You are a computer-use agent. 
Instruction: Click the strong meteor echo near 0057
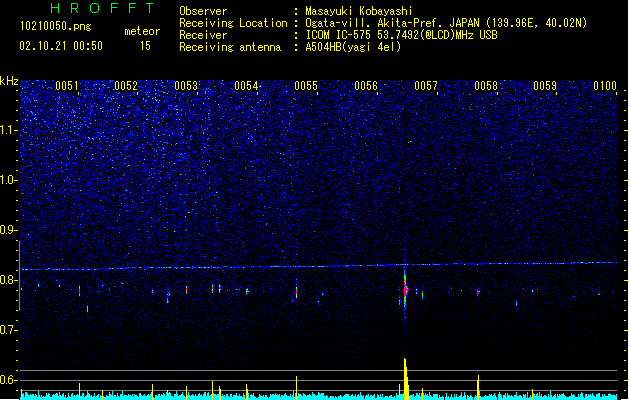pyautogui.click(x=406, y=289)
